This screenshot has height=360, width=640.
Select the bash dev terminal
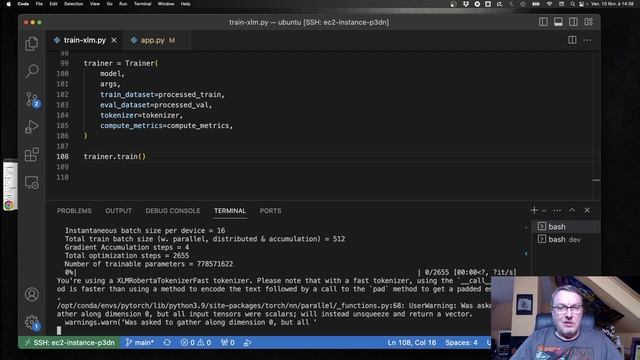566,239
